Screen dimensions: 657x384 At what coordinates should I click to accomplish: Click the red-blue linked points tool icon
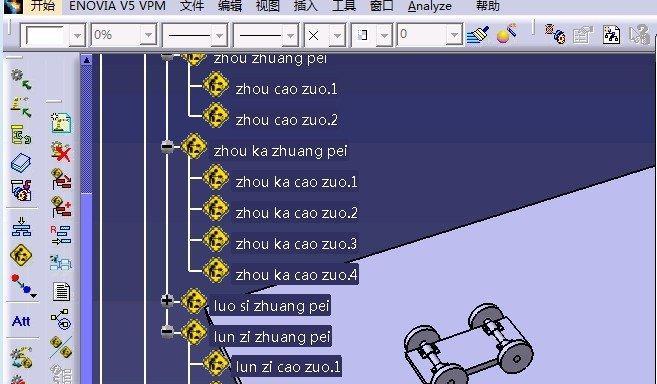click(x=23, y=285)
